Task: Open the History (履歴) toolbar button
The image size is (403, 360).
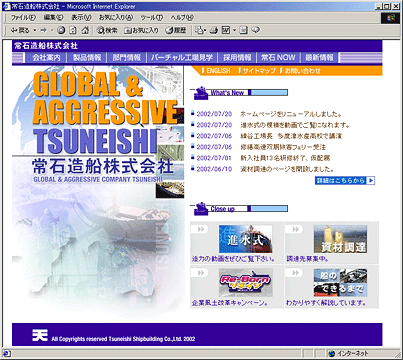Action: click(x=176, y=30)
